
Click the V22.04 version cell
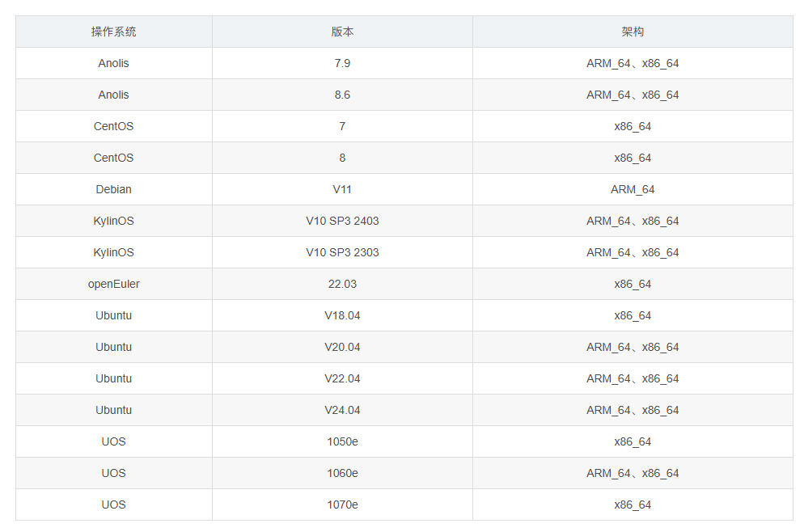point(342,378)
